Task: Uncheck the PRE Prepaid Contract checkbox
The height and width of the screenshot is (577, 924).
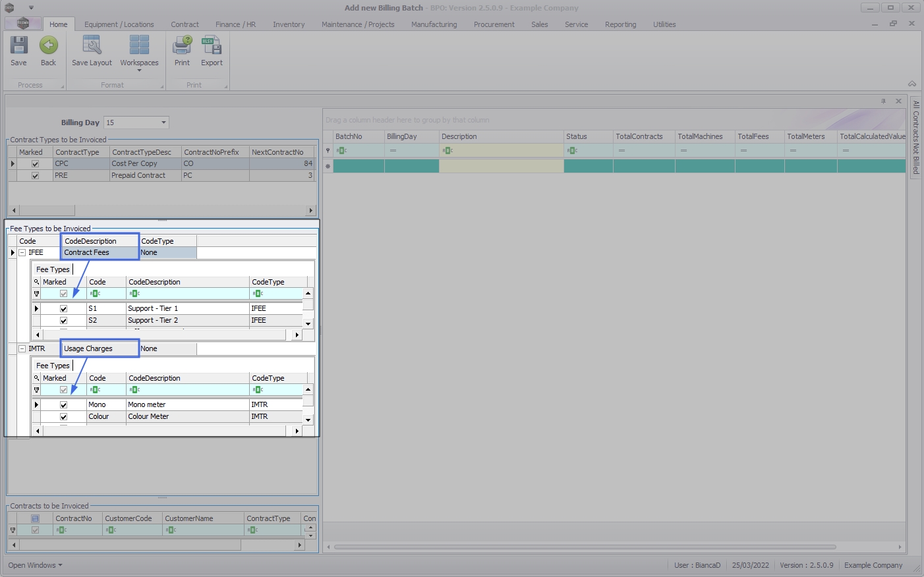Action: click(36, 176)
